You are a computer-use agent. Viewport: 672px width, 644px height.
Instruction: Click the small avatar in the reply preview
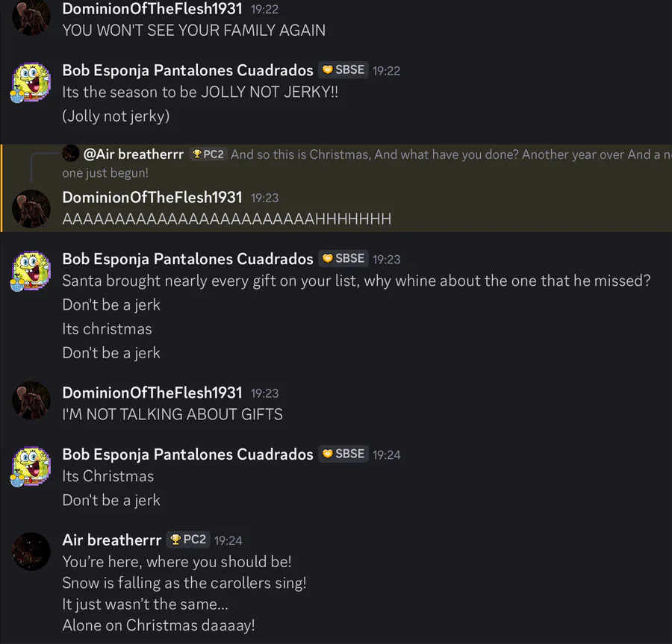(71, 154)
